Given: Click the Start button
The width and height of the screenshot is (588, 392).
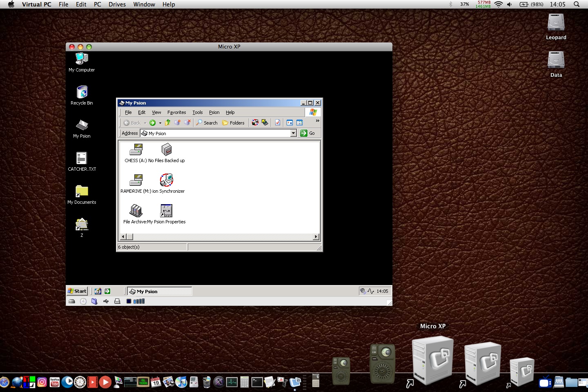Looking at the screenshot, I should (x=77, y=291).
